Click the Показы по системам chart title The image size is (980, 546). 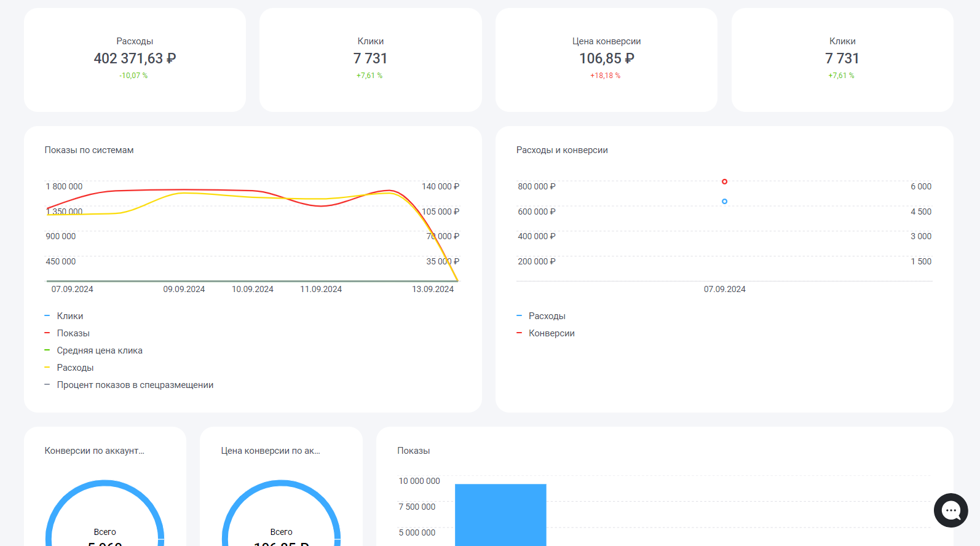click(x=89, y=150)
